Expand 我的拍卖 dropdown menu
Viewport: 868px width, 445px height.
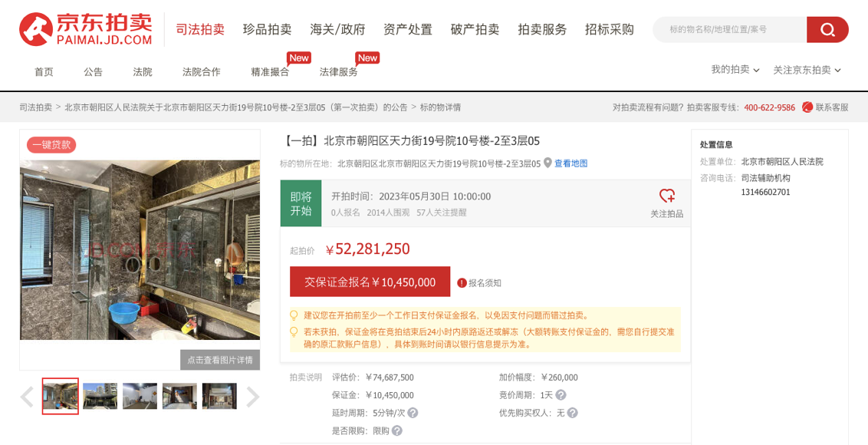[x=735, y=70]
